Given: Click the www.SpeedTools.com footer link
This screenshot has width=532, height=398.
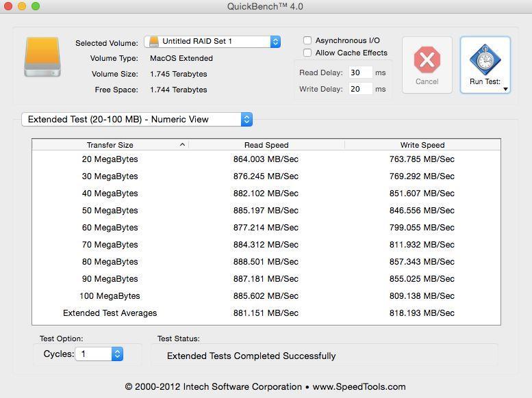Looking at the screenshot, I should click(359, 386).
